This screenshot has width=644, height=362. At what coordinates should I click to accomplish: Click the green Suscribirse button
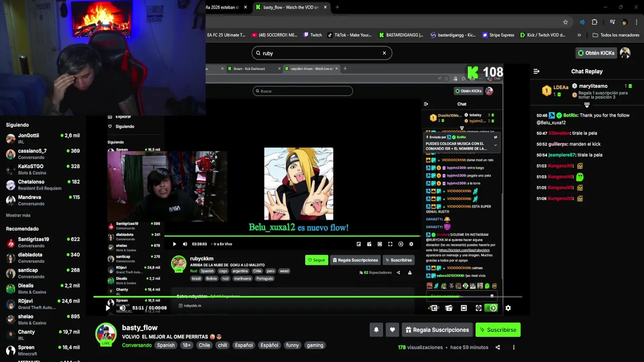[x=498, y=330]
